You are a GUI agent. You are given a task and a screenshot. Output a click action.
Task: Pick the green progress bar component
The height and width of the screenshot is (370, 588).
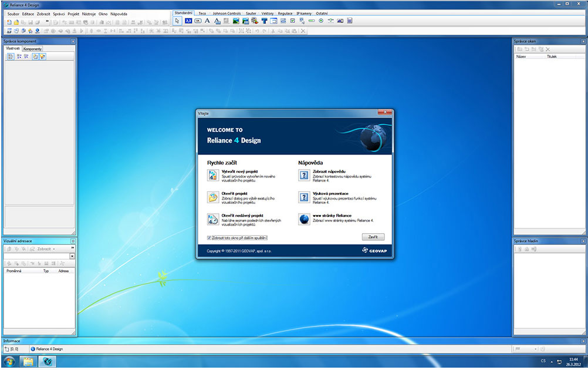coord(312,21)
